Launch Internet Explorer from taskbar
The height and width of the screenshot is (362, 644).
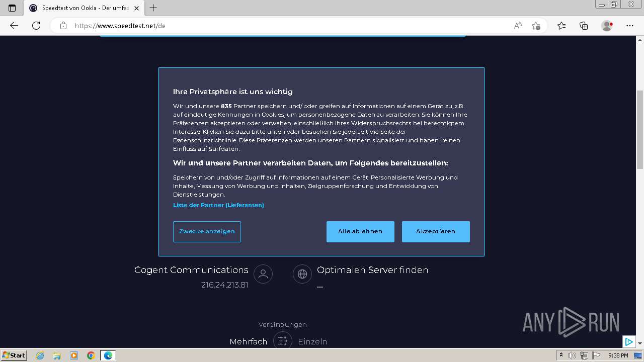[x=40, y=355]
